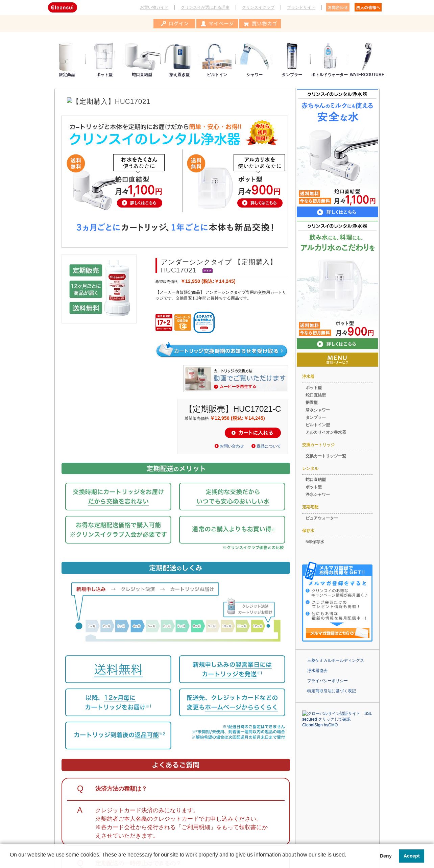Click the HUC17021 cartridge product image
Image resolution: width=434 pixels, height=868 pixels.
[99, 289]
